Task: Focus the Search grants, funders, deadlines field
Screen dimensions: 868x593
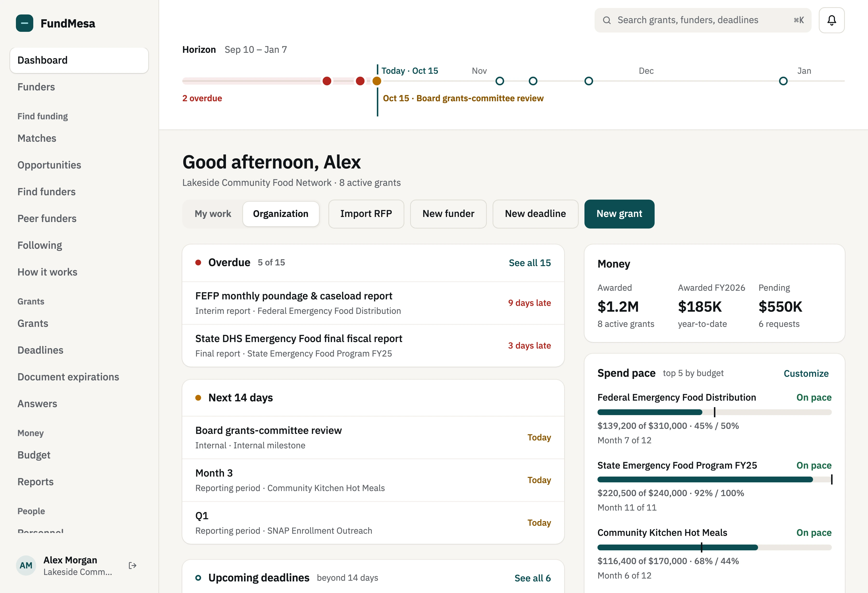Action: tap(703, 20)
